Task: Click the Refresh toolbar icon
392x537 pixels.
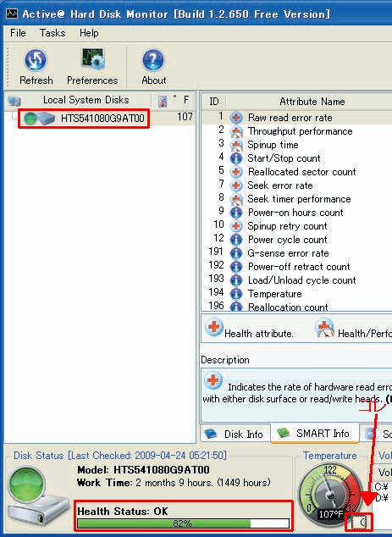Action: coord(36,60)
